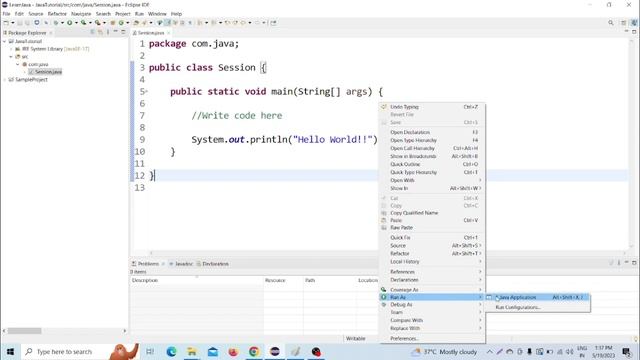Collapse the com.java package node
640x360 pixels.
(x=18, y=64)
